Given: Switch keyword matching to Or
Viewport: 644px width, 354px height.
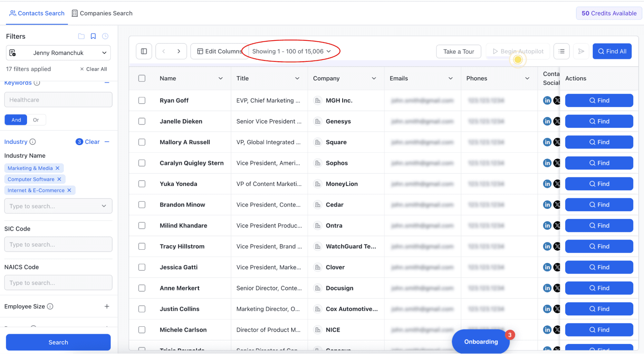Looking at the screenshot, I should [x=36, y=119].
